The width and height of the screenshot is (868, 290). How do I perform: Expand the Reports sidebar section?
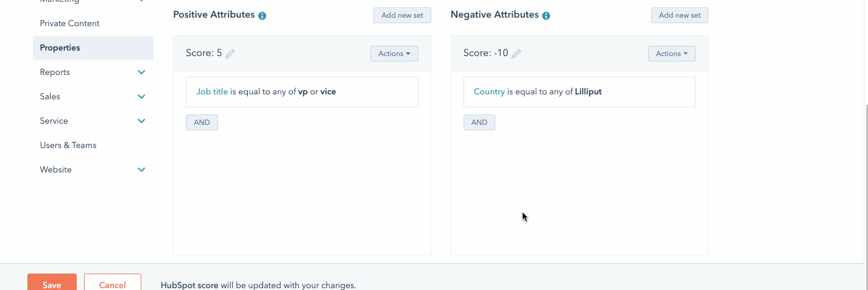tap(141, 72)
